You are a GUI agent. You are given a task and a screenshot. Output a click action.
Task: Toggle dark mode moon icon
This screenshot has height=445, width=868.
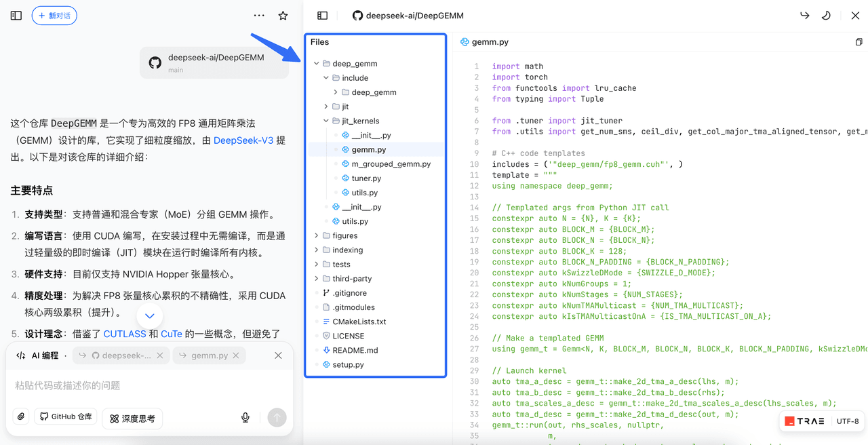click(x=826, y=16)
